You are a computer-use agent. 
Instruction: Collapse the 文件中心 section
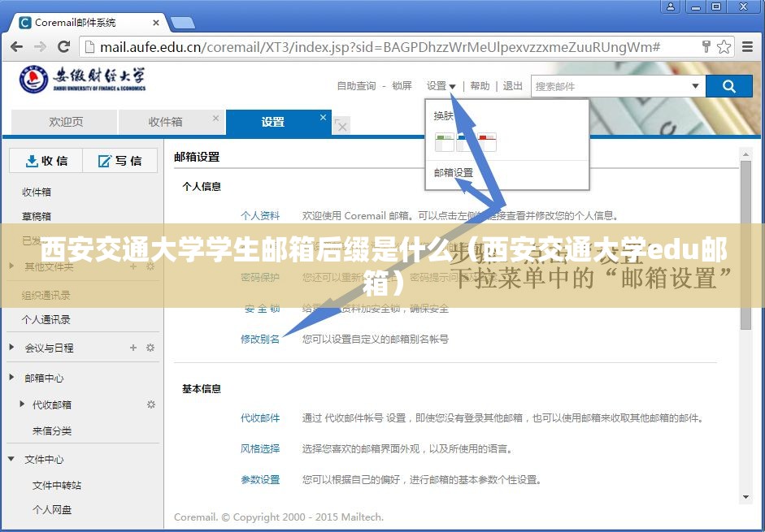(11, 459)
